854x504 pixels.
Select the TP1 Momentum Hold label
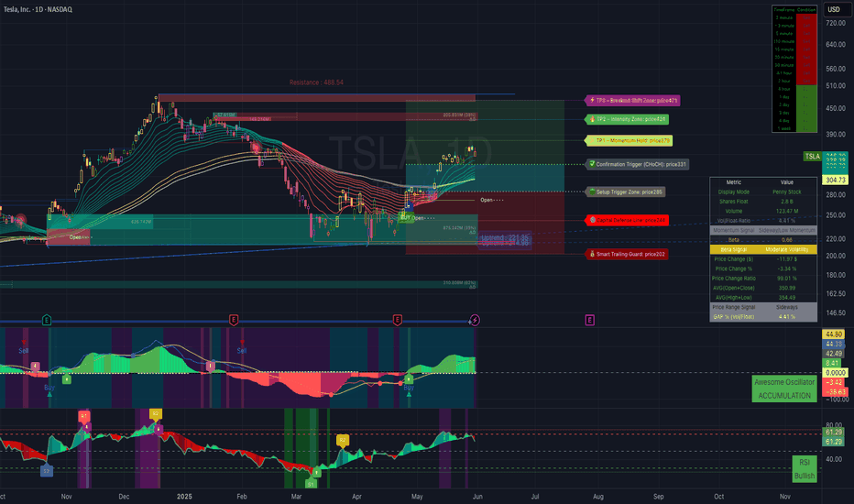coord(629,140)
